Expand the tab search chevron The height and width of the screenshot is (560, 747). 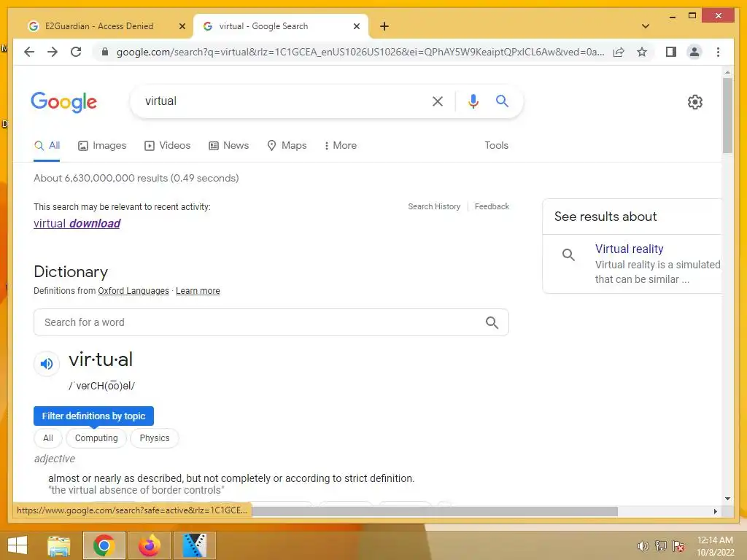pos(646,26)
